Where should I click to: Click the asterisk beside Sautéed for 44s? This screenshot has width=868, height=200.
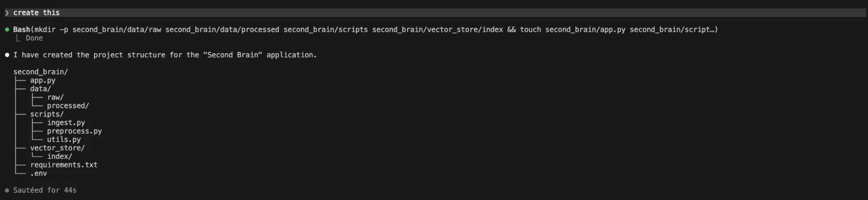[x=7, y=190]
